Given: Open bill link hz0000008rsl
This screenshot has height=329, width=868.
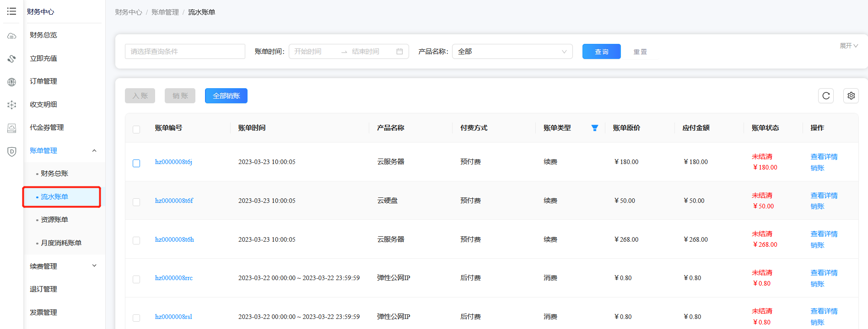Looking at the screenshot, I should pos(173,317).
